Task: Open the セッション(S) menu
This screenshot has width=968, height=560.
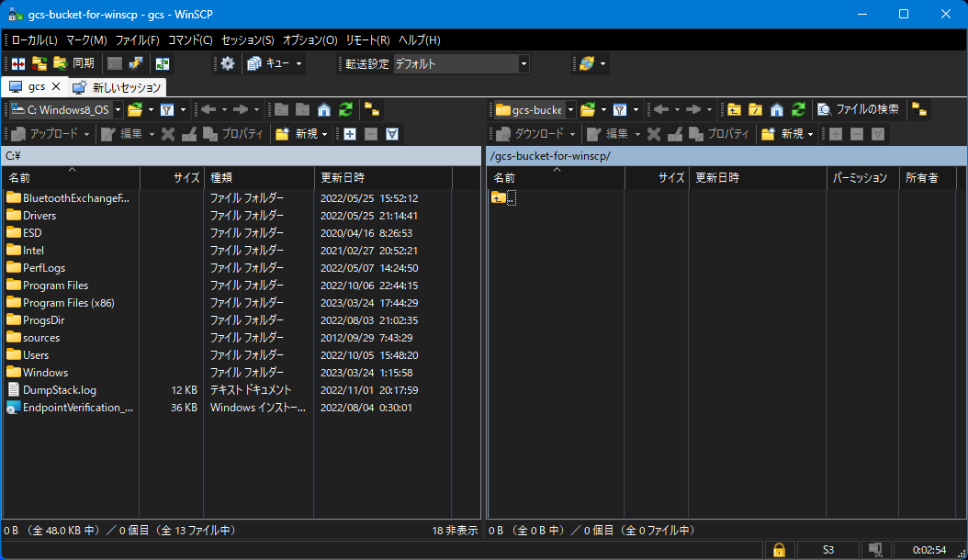Action: [x=248, y=40]
